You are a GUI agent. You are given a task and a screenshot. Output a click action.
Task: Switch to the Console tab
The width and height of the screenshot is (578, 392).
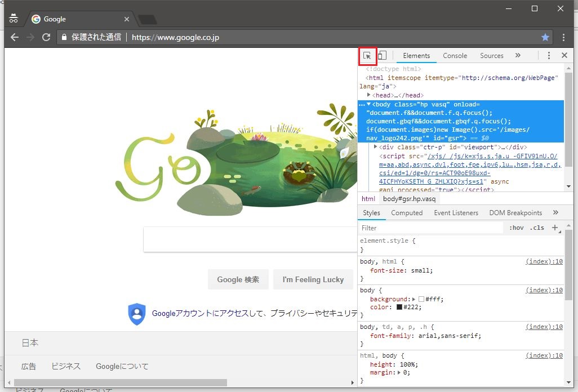click(x=455, y=56)
